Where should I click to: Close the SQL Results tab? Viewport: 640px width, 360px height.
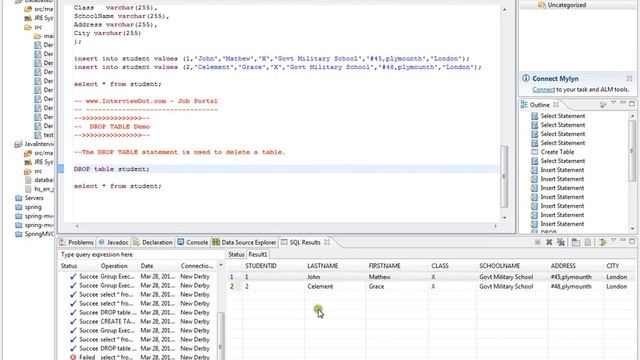tap(327, 242)
